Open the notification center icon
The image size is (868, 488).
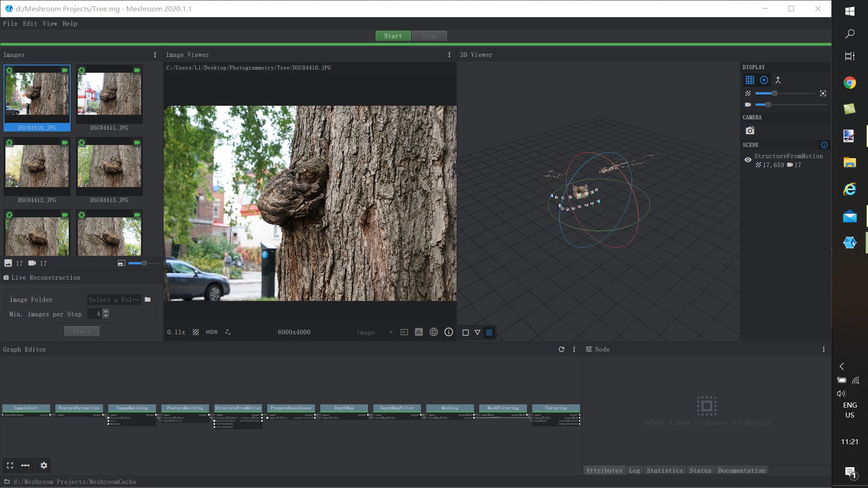[850, 473]
